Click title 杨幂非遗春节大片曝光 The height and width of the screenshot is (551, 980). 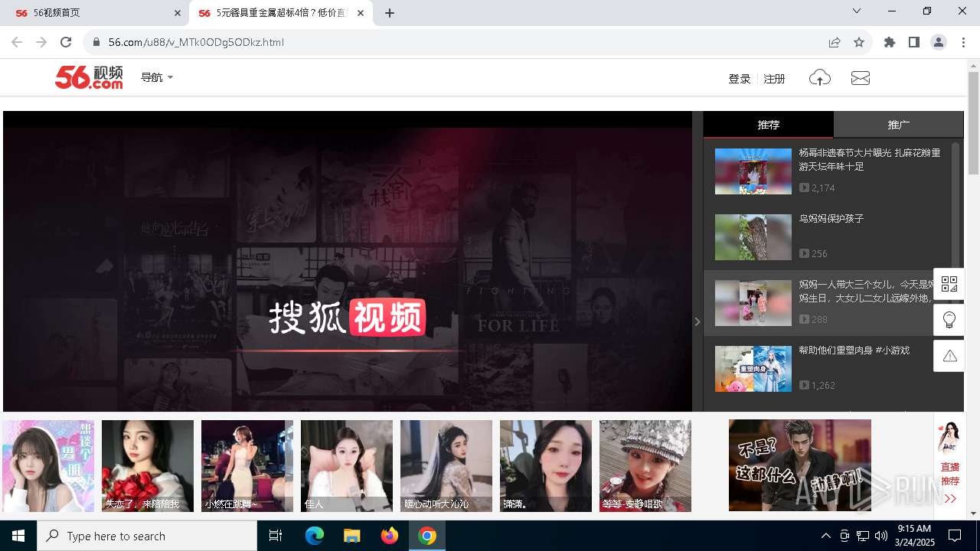coord(870,159)
